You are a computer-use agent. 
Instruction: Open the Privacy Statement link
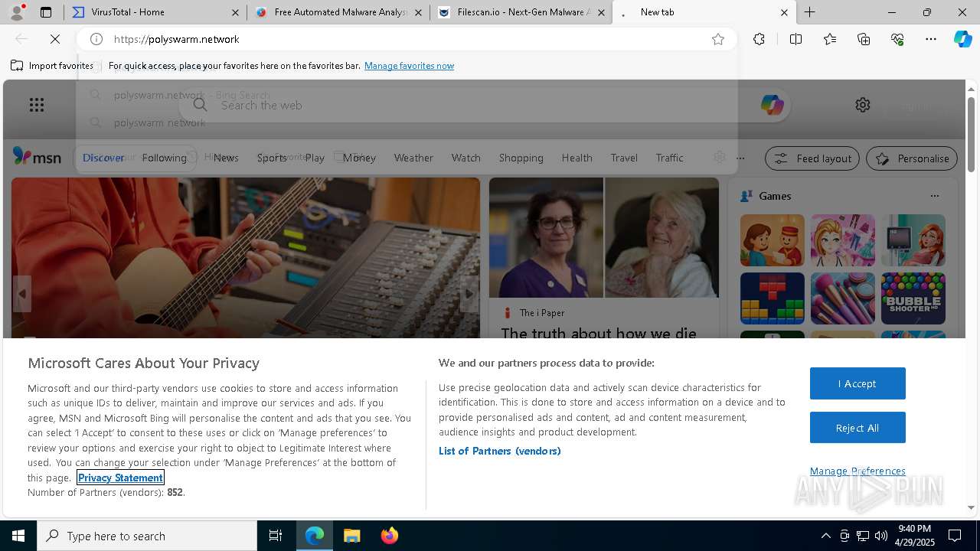click(x=120, y=478)
